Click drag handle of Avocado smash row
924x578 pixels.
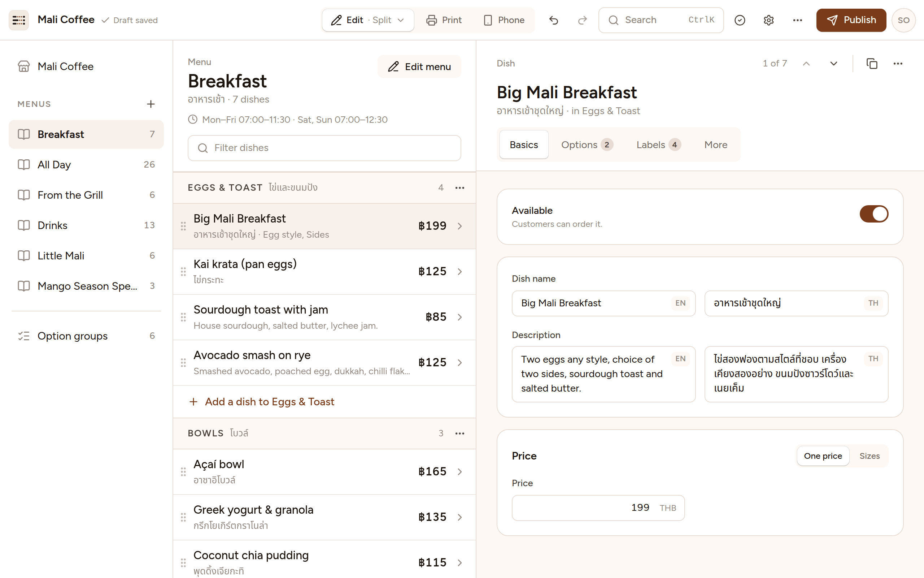coord(183,362)
